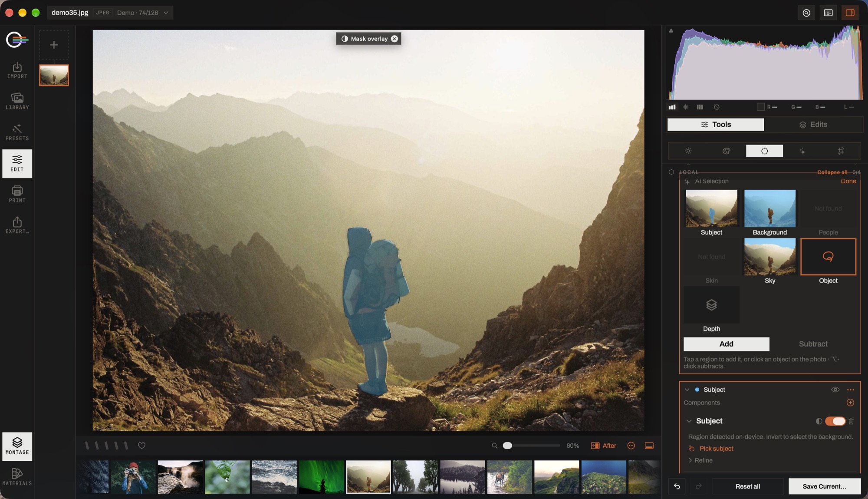The height and width of the screenshot is (499, 868).
Task: Close the Mask overlay chip
Action: click(394, 39)
